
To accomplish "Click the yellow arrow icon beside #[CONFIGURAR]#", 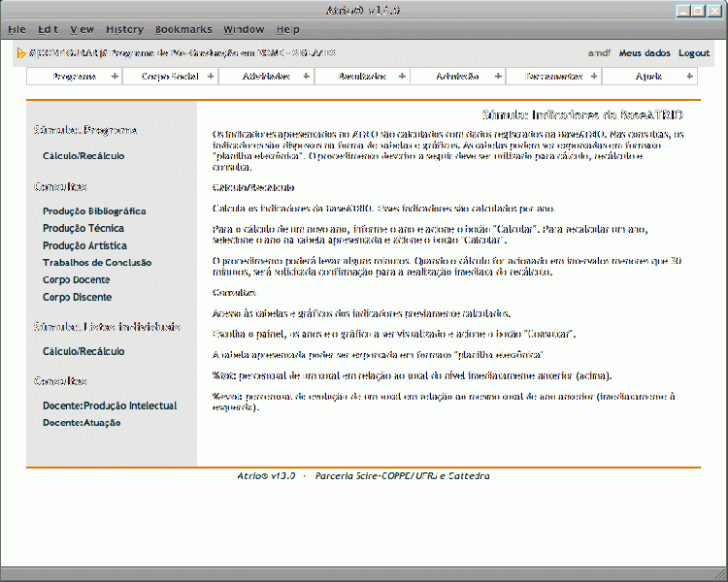I will (x=21, y=53).
